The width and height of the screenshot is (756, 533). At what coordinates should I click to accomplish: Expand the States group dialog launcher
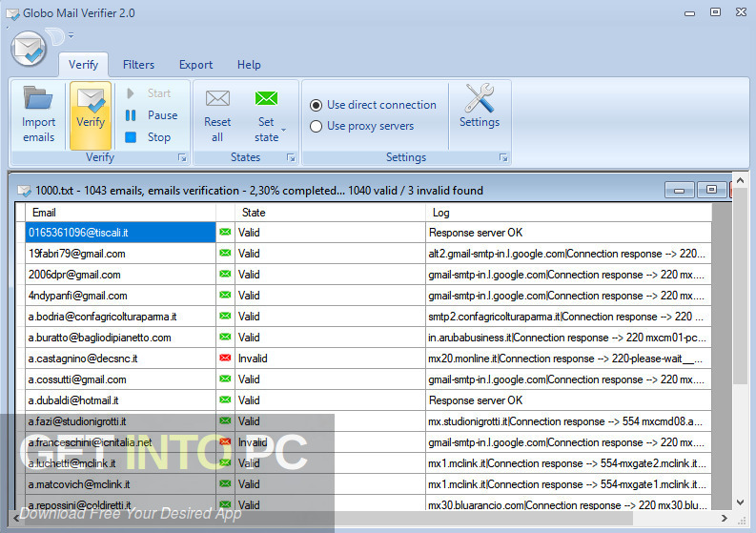(291, 157)
